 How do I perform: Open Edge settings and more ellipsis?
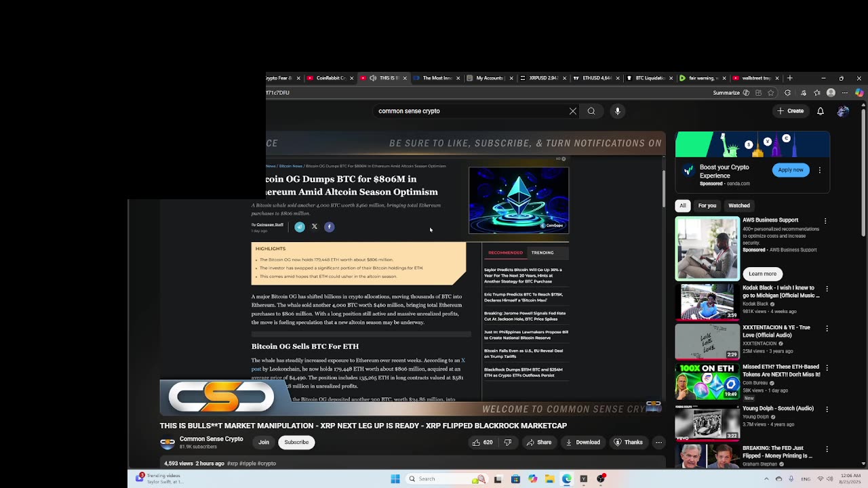(x=845, y=93)
